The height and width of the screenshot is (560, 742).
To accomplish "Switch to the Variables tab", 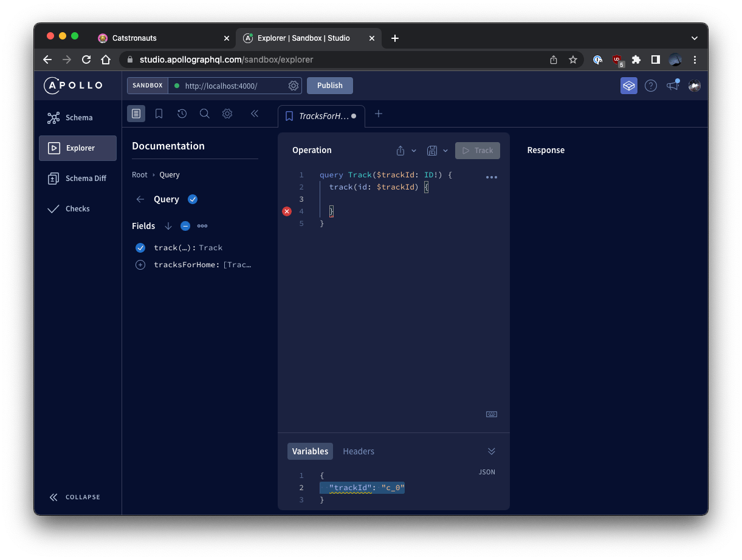I will click(310, 451).
